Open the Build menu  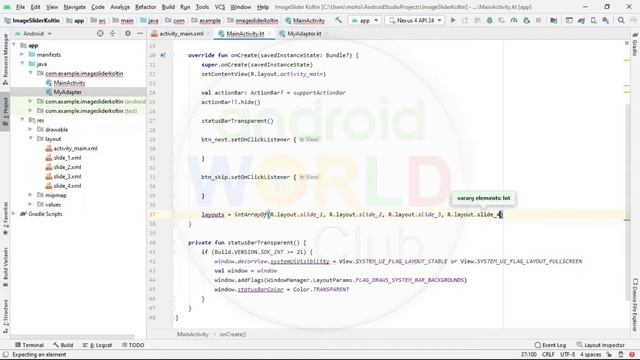pyautogui.click(x=168, y=7)
